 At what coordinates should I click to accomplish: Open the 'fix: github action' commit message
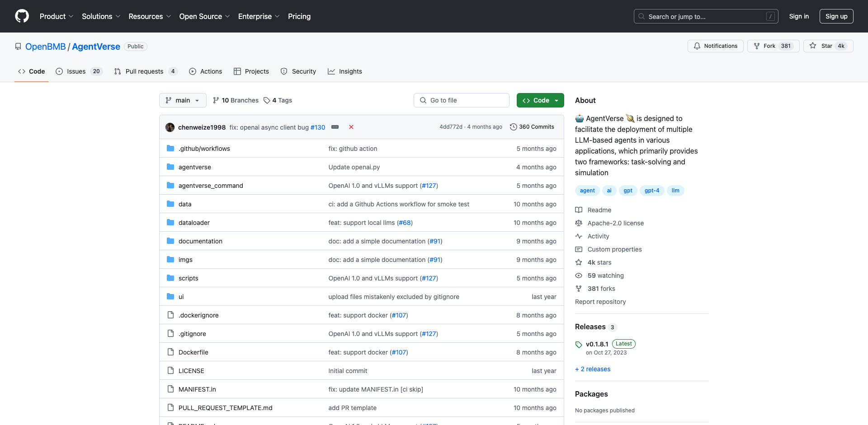tap(353, 149)
